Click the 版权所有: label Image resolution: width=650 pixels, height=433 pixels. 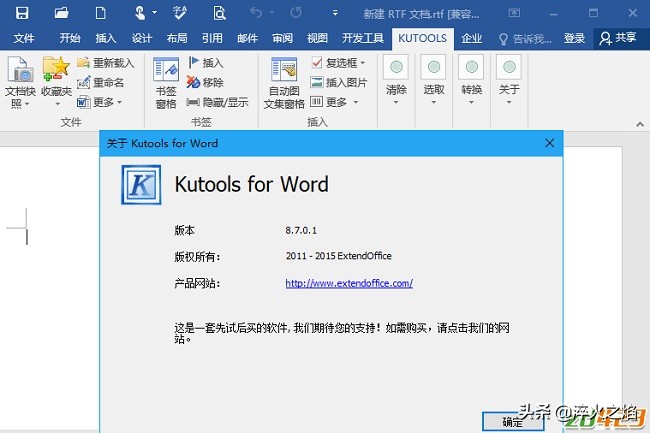(x=197, y=257)
